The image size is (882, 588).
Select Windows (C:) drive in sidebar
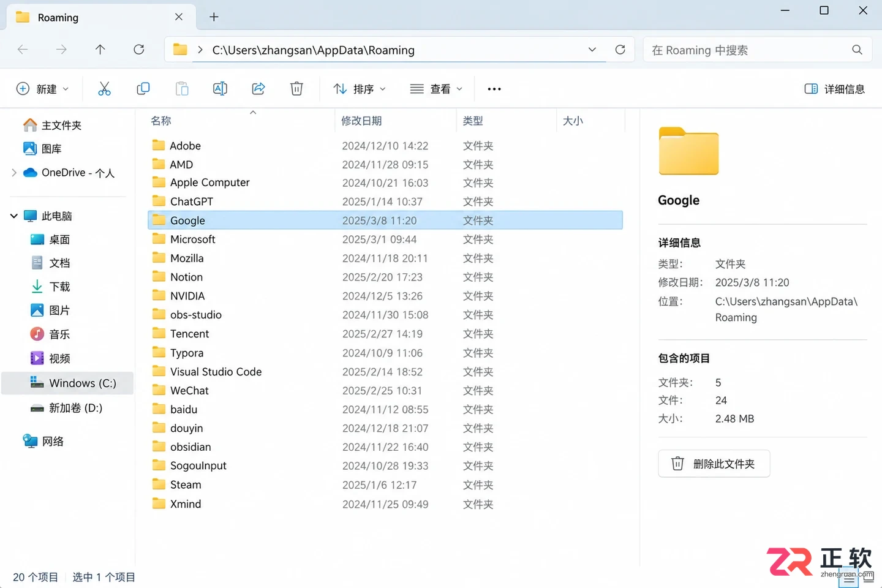tap(68, 383)
